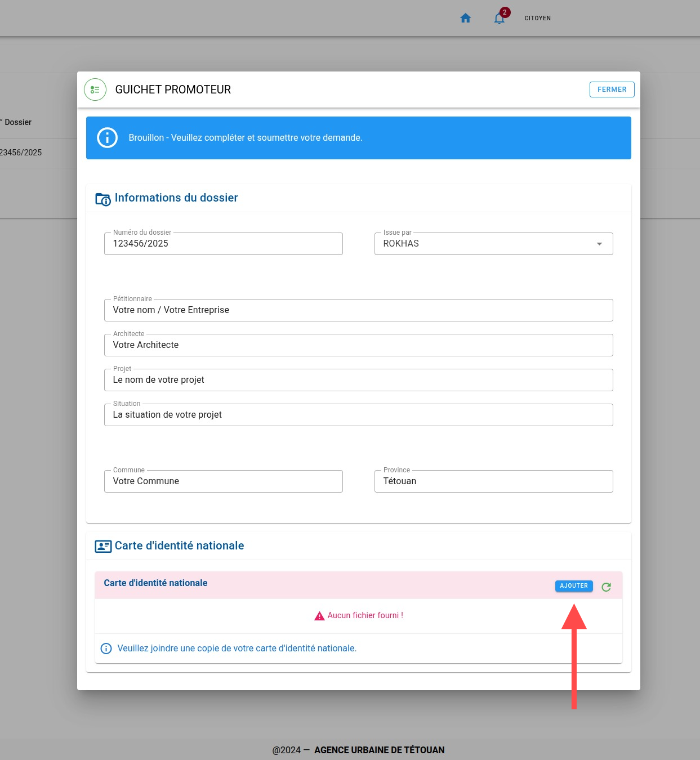Click the red warning triangle icon
Screen dimensions: 700x760
pos(319,616)
